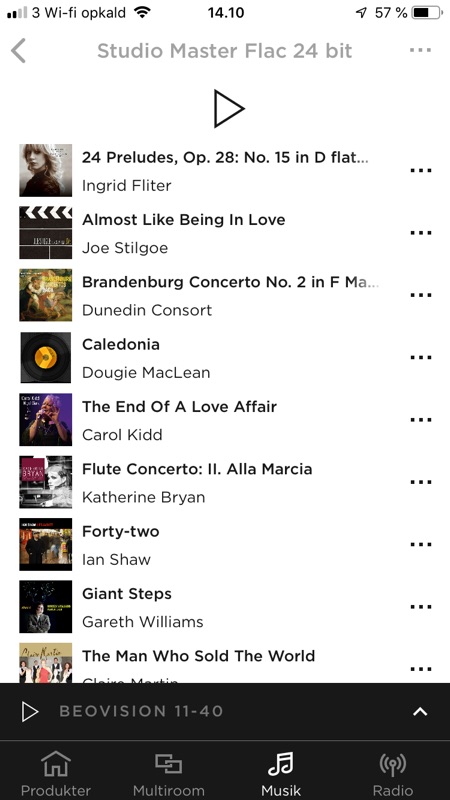
Task: Open more options for Caledonia track
Action: coord(420,357)
